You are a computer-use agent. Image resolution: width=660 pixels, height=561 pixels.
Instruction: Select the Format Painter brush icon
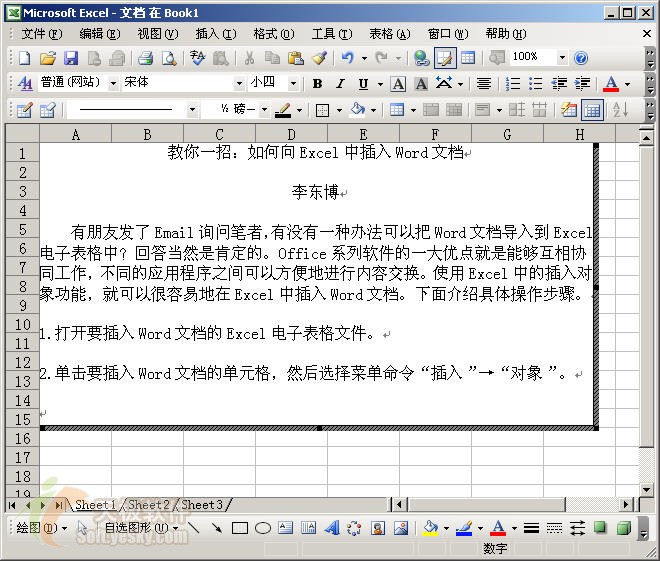point(319,58)
